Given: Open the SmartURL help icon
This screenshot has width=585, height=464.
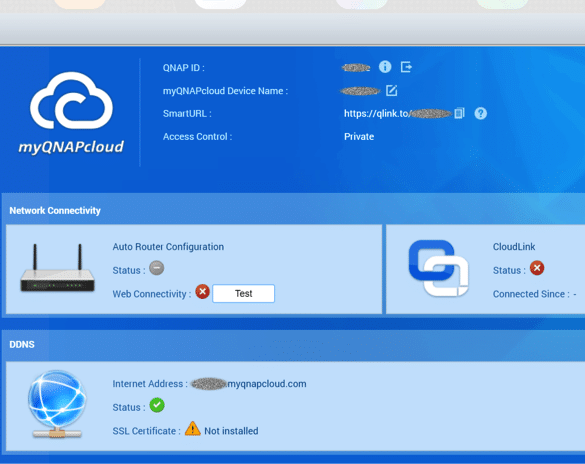Looking at the screenshot, I should click(x=481, y=113).
